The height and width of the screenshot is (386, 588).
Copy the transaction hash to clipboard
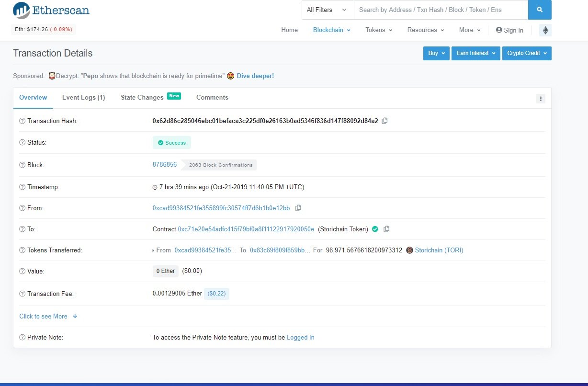pos(384,121)
